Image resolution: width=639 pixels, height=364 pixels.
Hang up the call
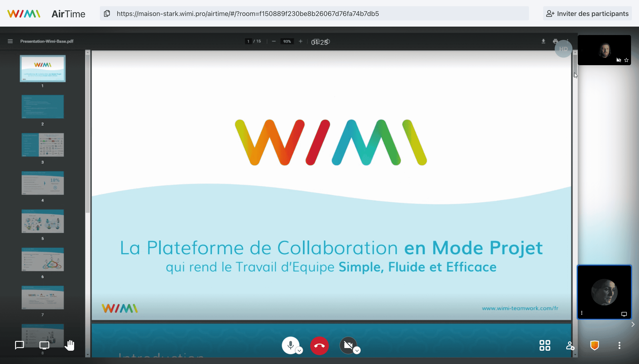click(x=319, y=346)
